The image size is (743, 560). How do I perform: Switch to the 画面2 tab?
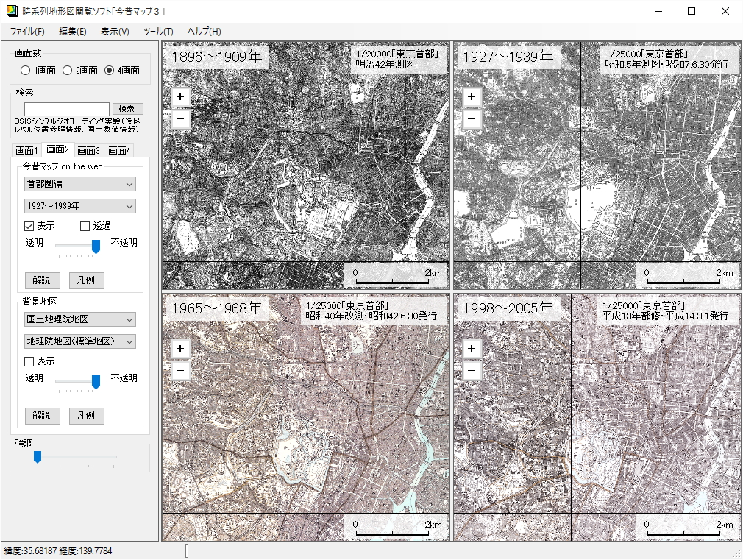58,149
